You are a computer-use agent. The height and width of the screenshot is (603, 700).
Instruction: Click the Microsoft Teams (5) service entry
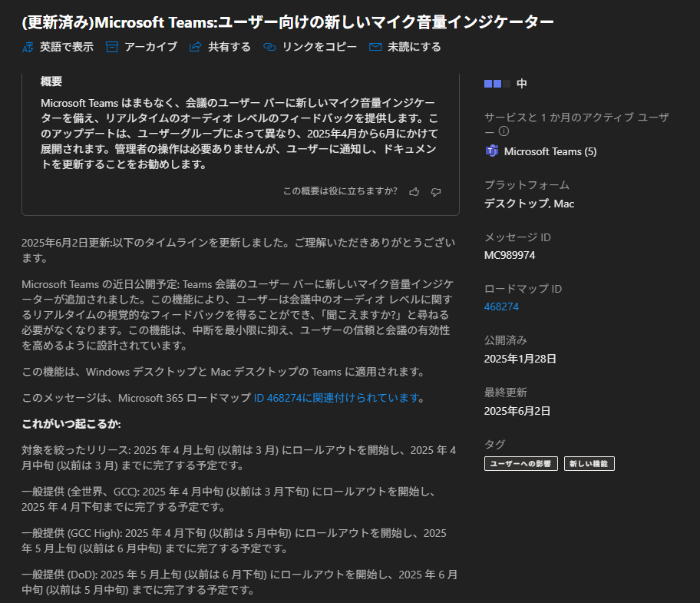pos(541,151)
